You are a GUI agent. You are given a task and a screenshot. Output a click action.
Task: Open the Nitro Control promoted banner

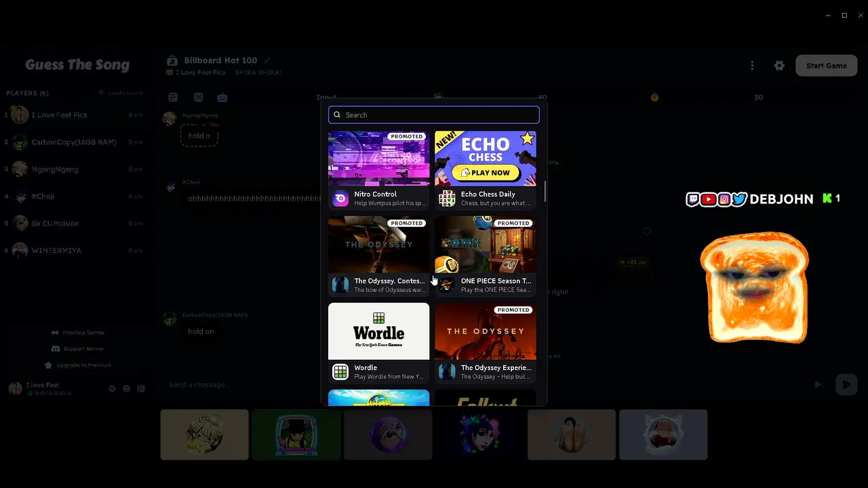(x=378, y=158)
